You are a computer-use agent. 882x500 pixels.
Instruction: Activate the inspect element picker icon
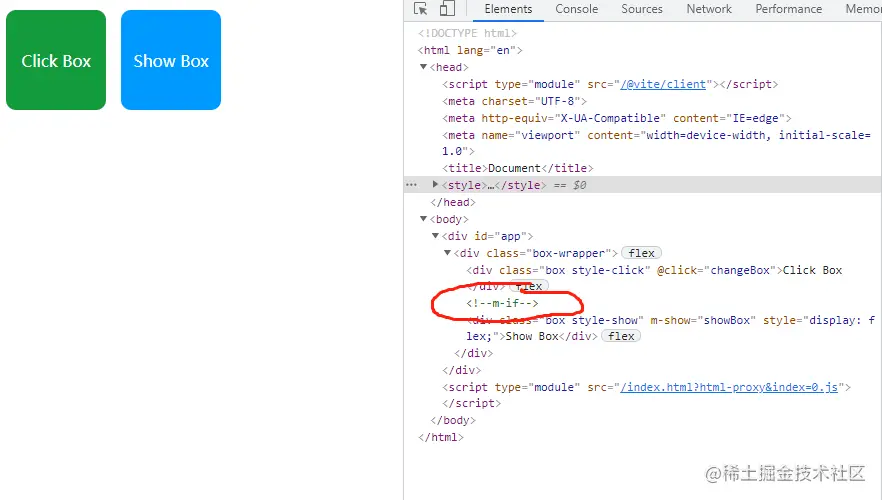tap(421, 9)
